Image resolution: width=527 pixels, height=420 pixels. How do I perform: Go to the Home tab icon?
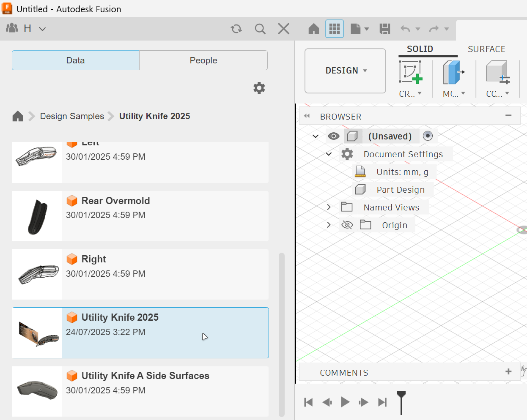(x=314, y=29)
